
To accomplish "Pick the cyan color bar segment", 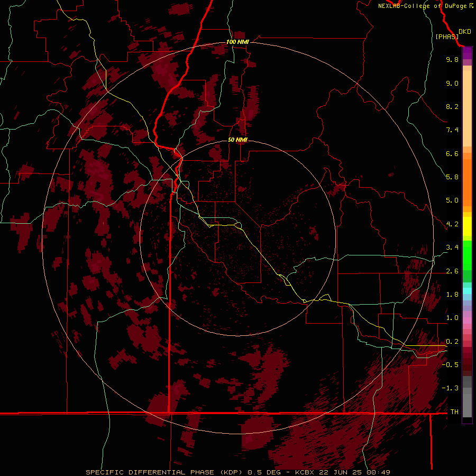I will (467, 291).
